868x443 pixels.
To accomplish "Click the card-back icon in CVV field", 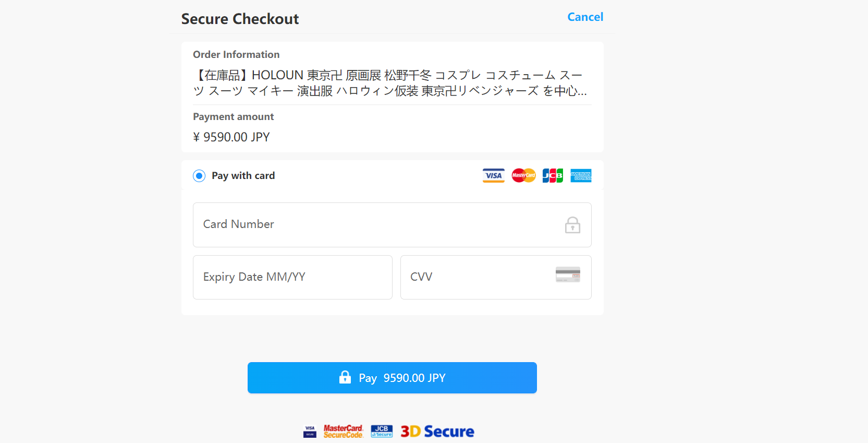I will [568, 274].
